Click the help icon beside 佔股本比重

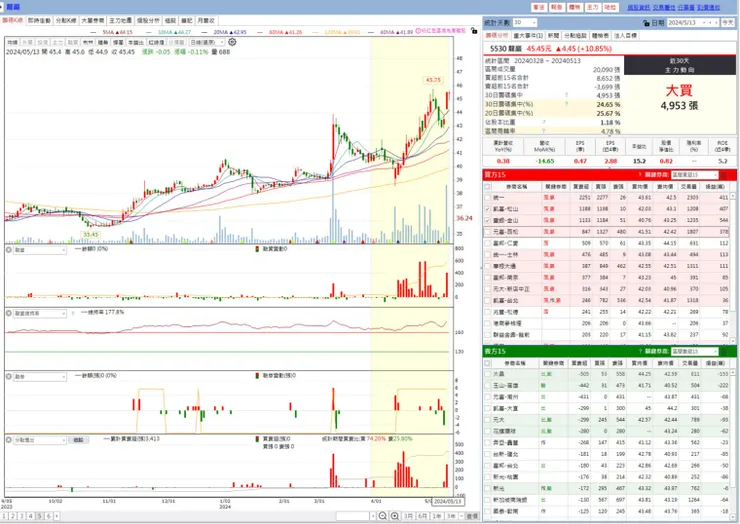pos(544,122)
